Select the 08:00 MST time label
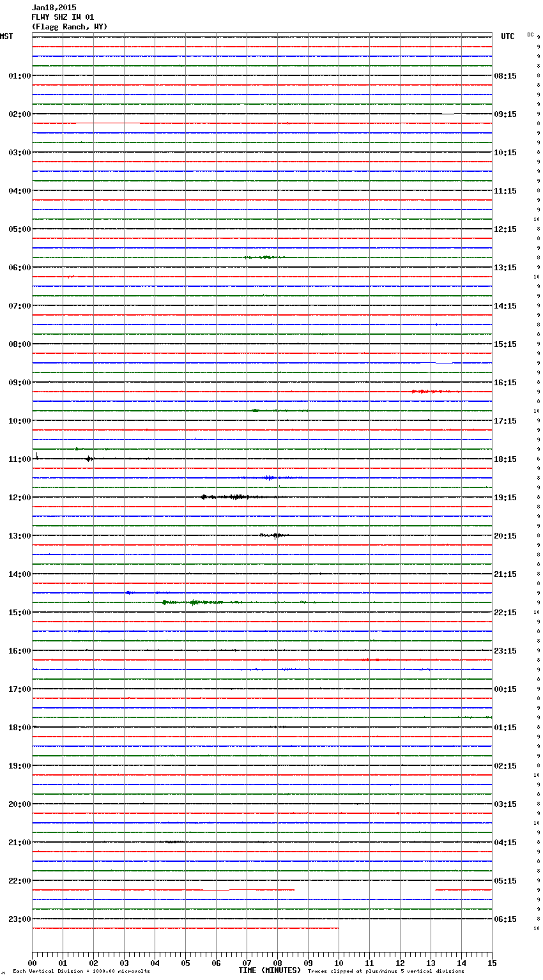The image size is (543, 980). [x=20, y=344]
